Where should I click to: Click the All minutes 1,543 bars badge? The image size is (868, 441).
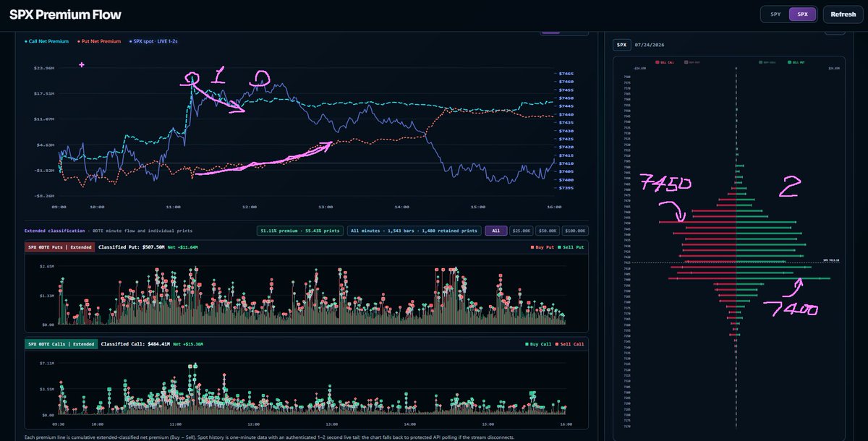413,231
